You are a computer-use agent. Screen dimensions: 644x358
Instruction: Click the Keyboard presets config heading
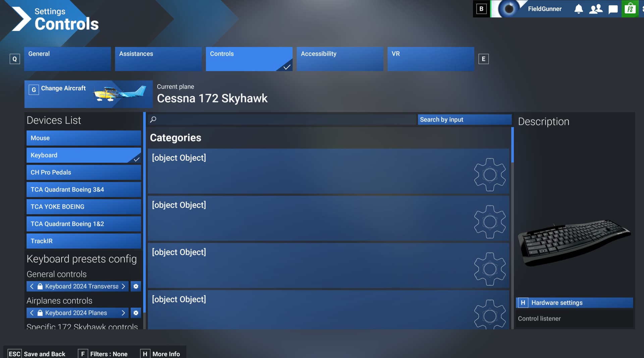pos(82,259)
